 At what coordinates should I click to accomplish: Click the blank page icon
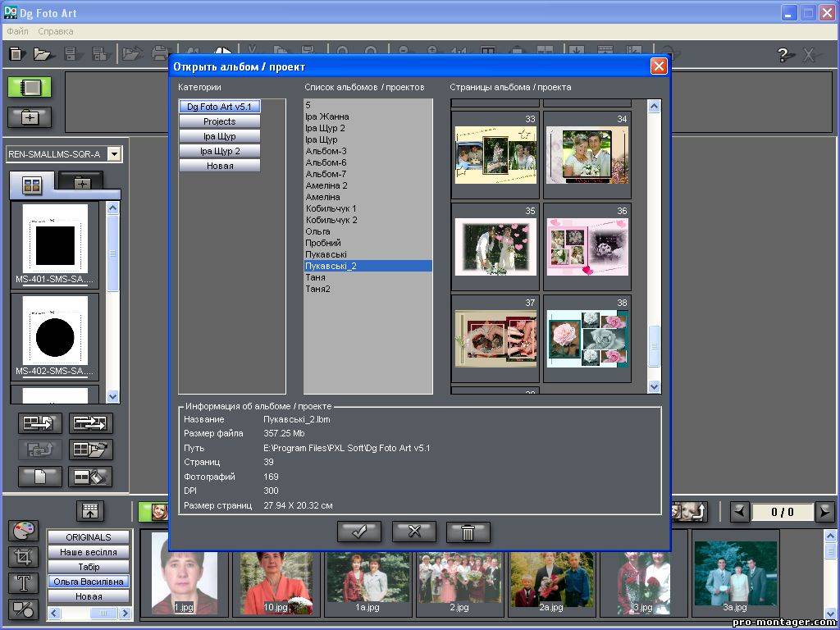tap(41, 477)
